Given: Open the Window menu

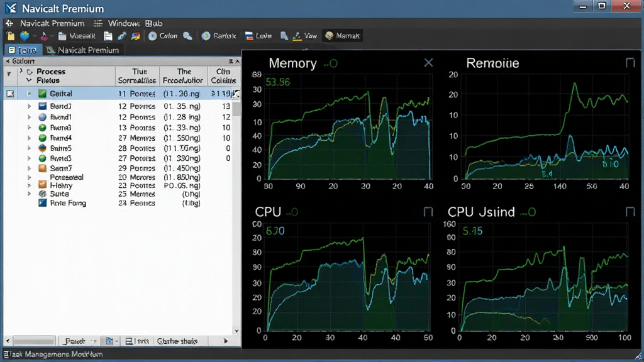Looking at the screenshot, I should pyautogui.click(x=124, y=23).
